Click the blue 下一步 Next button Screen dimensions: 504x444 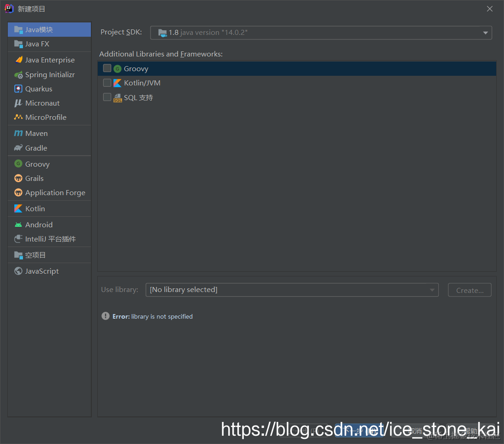[x=360, y=431]
